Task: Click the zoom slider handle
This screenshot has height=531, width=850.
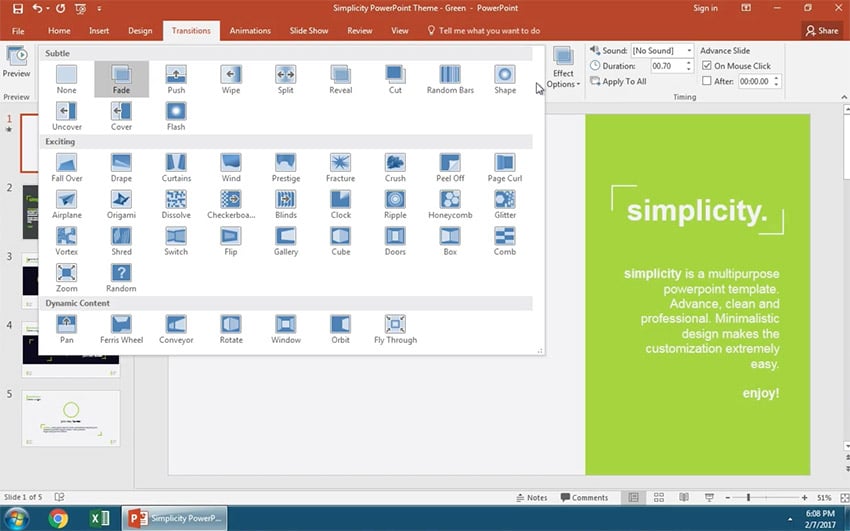Action: (748, 497)
